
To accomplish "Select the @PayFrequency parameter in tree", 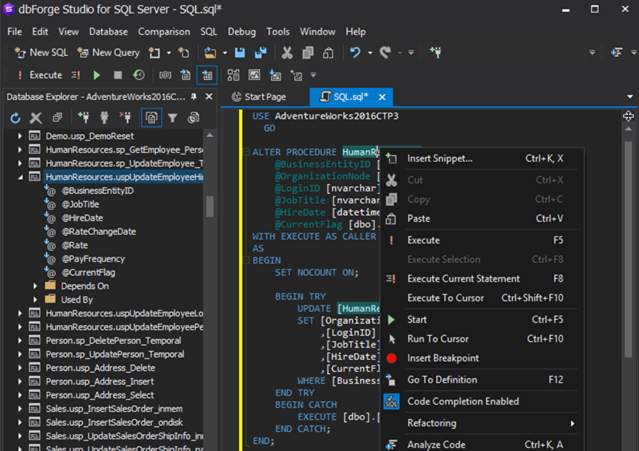I will tap(93, 259).
